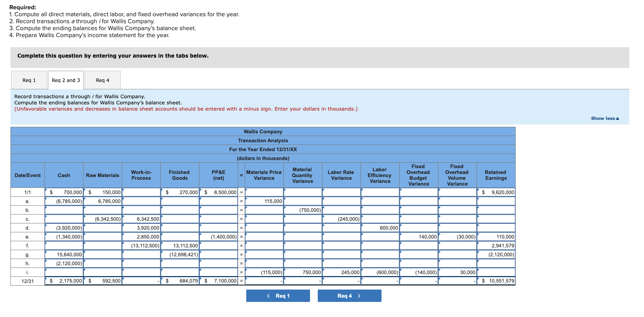The height and width of the screenshot is (317, 644).
Task: Select empty Retained Earnings cell in row h
Action: pos(496,263)
